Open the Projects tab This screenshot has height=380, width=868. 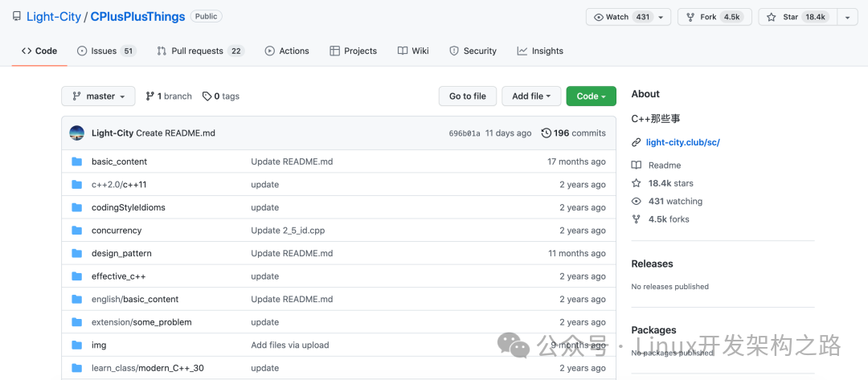click(353, 51)
